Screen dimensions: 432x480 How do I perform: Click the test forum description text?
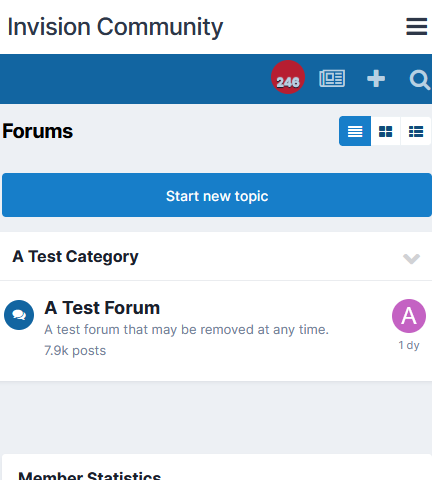186,330
